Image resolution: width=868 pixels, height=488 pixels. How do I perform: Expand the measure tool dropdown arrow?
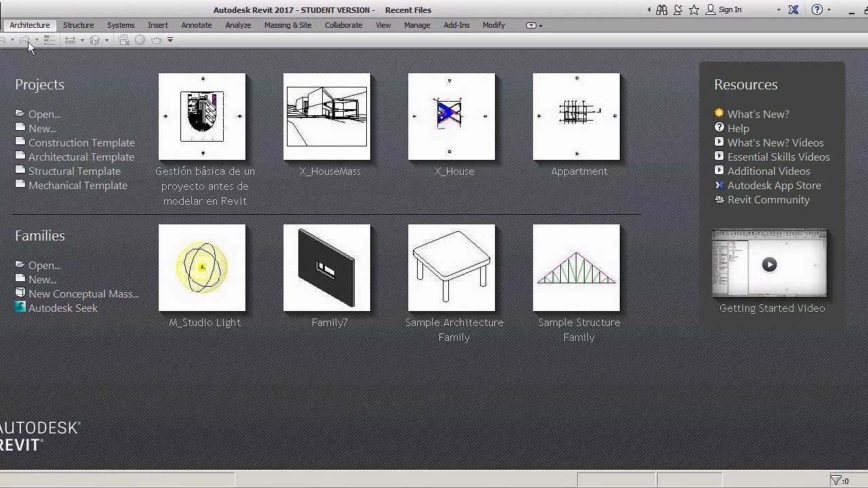pyautogui.click(x=82, y=40)
